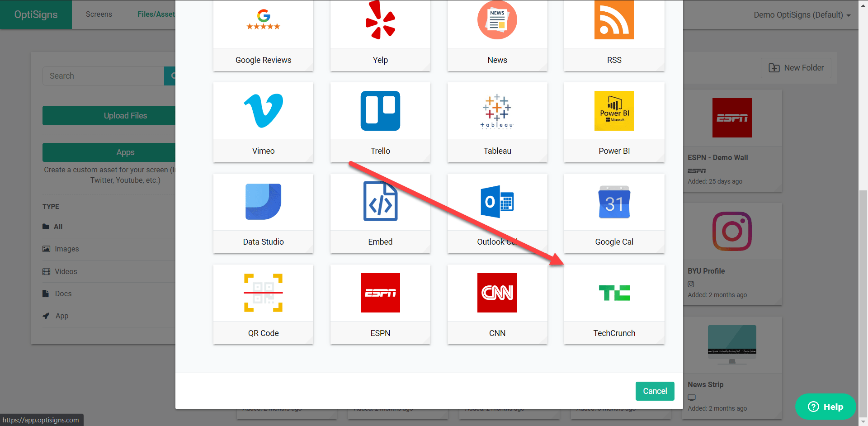868x426 pixels.
Task: Filter assets by Images type
Action: click(x=66, y=249)
